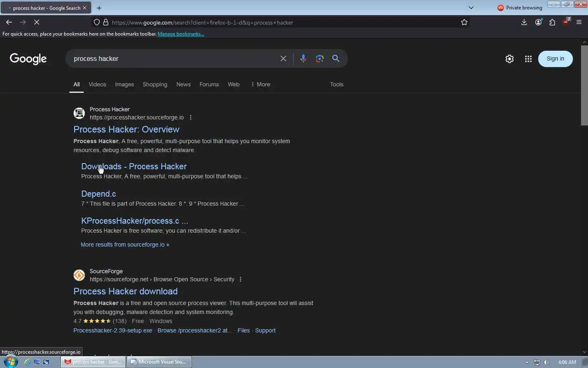Open options for sourceforge.net result
Screen dimensions: 588x368
(x=241, y=279)
